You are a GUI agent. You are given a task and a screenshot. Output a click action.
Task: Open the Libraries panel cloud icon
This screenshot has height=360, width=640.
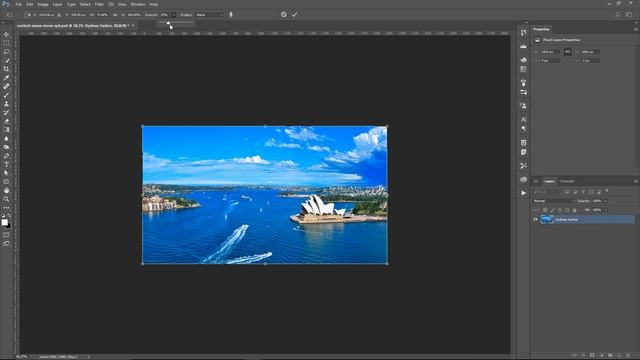tap(523, 180)
